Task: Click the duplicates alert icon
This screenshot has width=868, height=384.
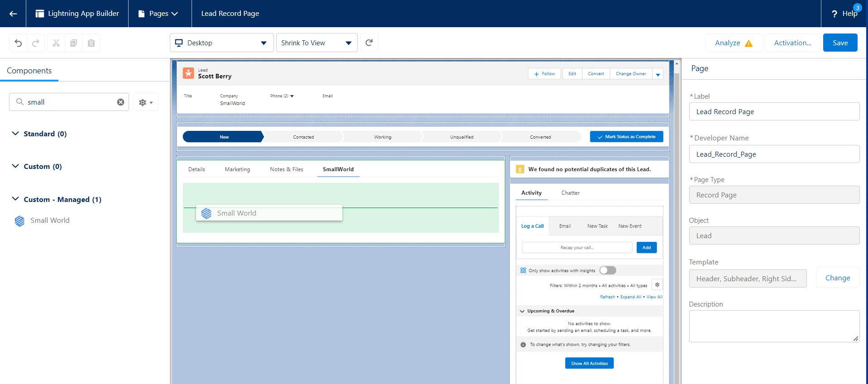Action: pyautogui.click(x=520, y=169)
